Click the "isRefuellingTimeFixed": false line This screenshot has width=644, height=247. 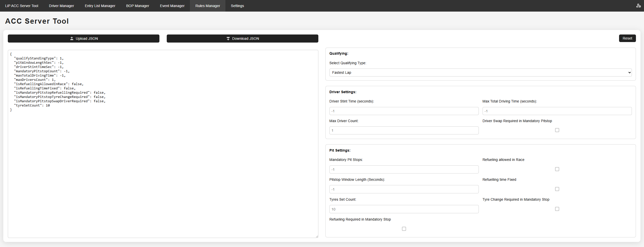(x=45, y=88)
